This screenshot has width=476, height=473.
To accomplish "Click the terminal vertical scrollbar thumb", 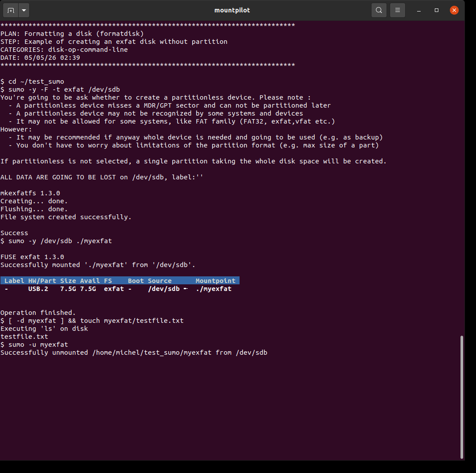I will click(462, 397).
